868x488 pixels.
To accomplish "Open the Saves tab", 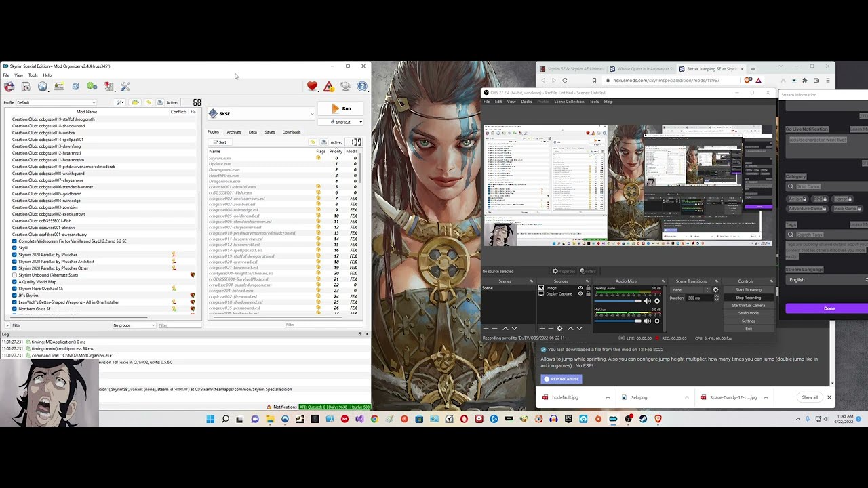I will [x=270, y=132].
